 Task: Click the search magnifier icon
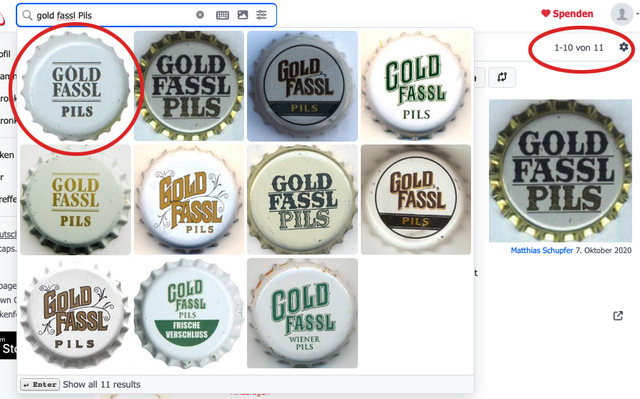point(27,15)
